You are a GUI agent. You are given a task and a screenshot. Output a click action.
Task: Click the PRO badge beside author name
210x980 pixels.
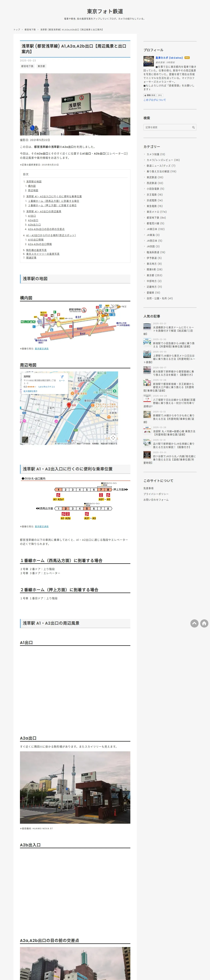(x=187, y=58)
